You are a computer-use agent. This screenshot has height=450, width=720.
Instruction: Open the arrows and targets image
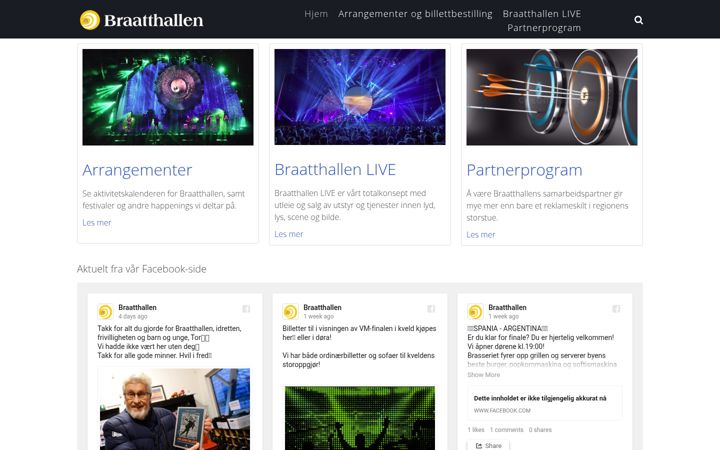(x=552, y=97)
